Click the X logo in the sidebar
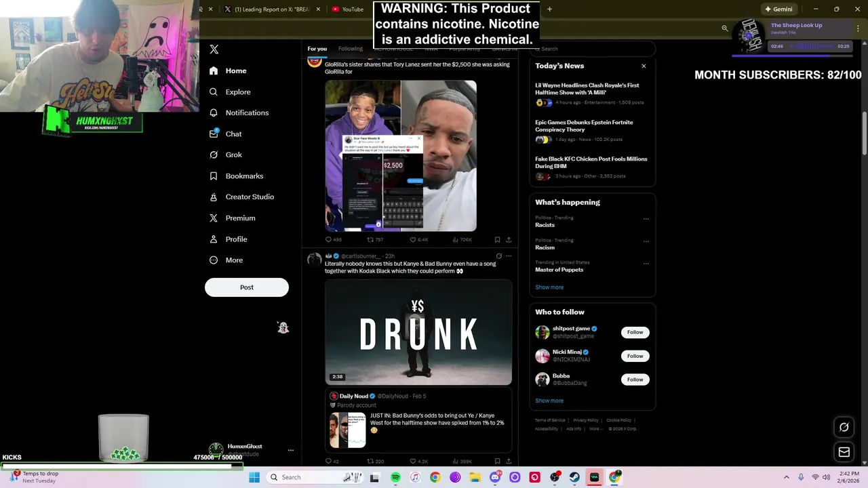 214,49
